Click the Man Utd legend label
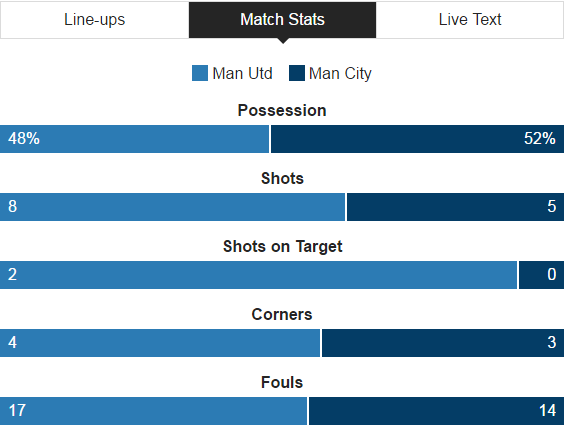The width and height of the screenshot is (564, 429). pos(242,73)
